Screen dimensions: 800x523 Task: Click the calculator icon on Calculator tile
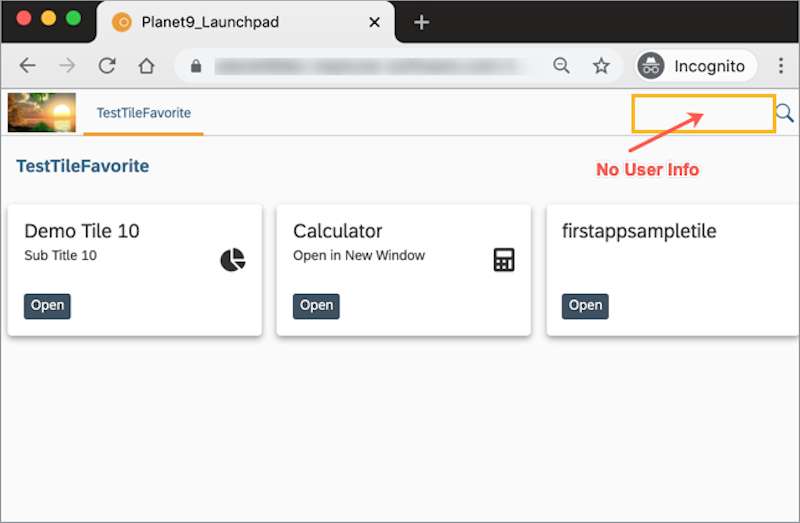point(504,260)
